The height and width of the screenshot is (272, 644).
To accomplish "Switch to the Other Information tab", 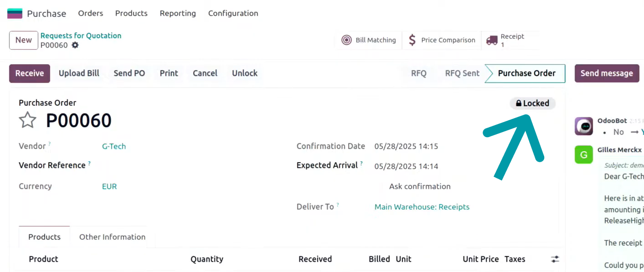I will click(112, 237).
